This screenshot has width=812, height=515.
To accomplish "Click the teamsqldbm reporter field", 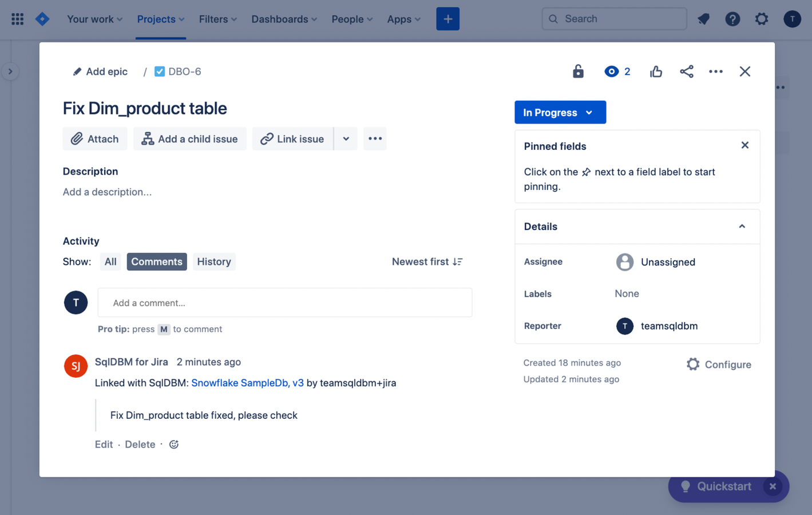I will coord(657,326).
